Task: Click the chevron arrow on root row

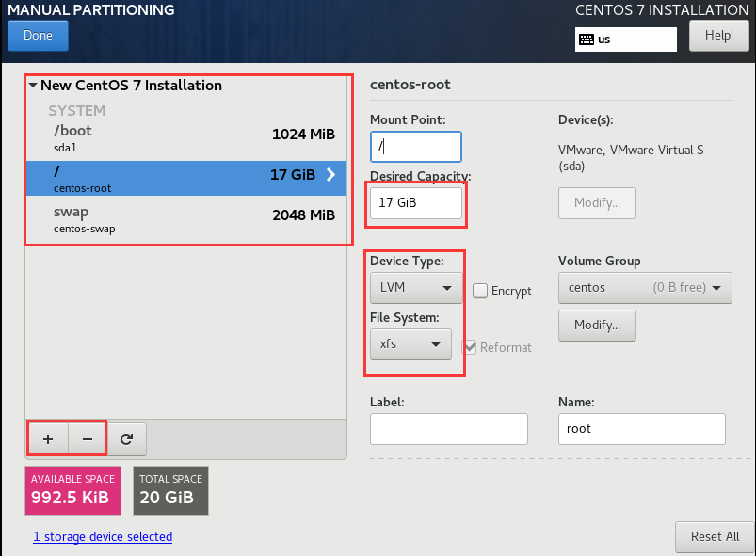Action: point(330,174)
